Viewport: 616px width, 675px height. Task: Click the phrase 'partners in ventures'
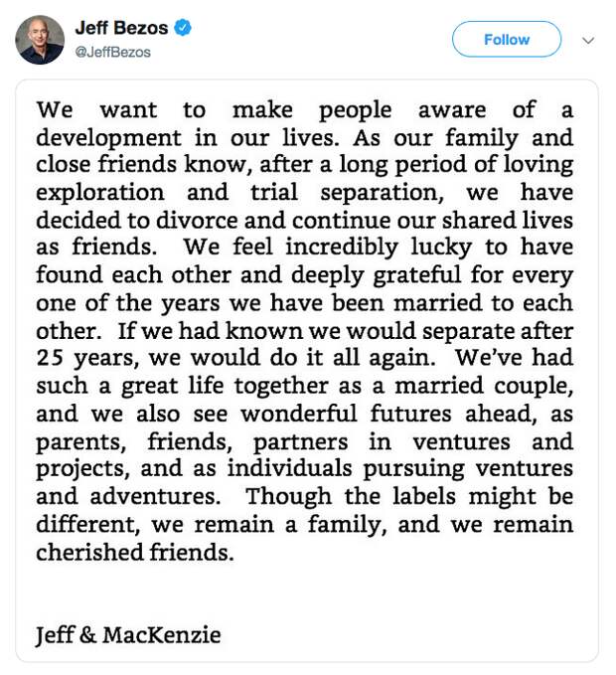pos(382,442)
